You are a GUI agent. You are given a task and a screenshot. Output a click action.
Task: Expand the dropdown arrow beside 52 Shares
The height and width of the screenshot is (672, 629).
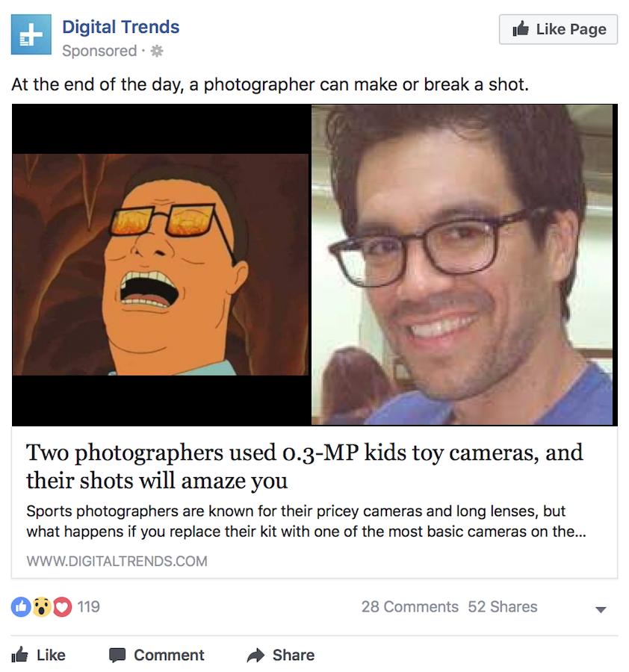pyautogui.click(x=599, y=609)
